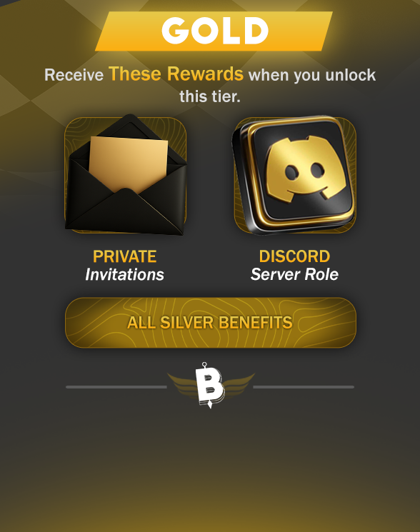Tap the white B logo with wings
The height and width of the screenshot is (532, 420).
(210, 386)
